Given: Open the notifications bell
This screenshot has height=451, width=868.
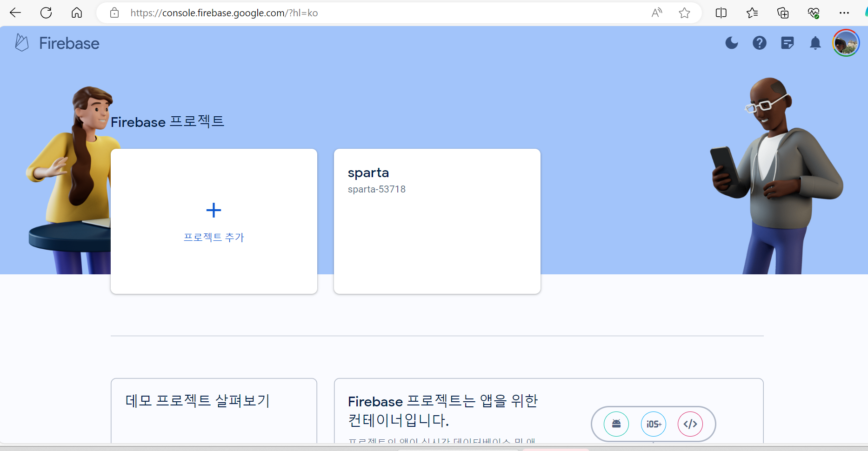Looking at the screenshot, I should point(815,43).
